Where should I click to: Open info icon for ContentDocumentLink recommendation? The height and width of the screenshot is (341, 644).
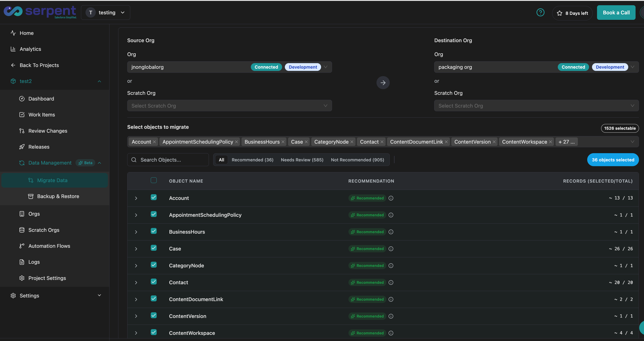[x=391, y=299]
